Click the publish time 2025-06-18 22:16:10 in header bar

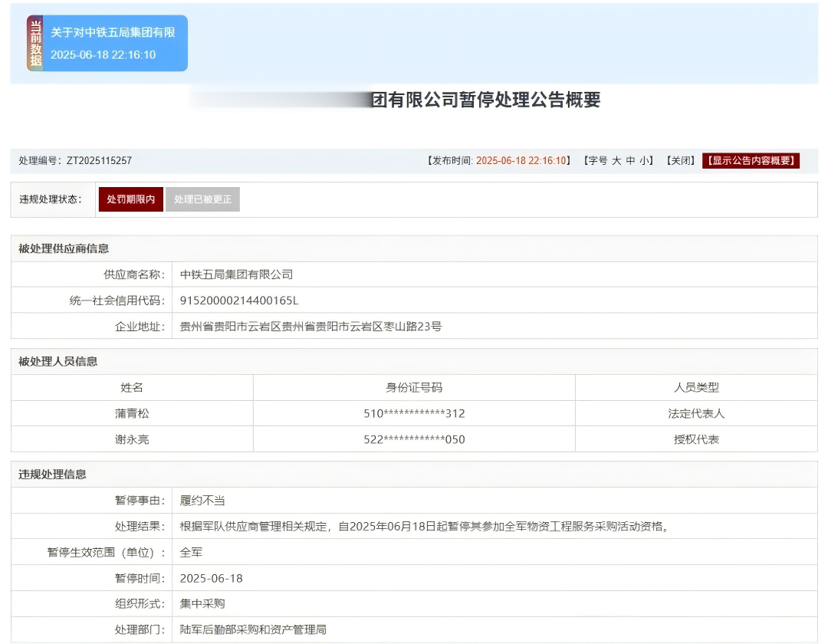click(521, 160)
